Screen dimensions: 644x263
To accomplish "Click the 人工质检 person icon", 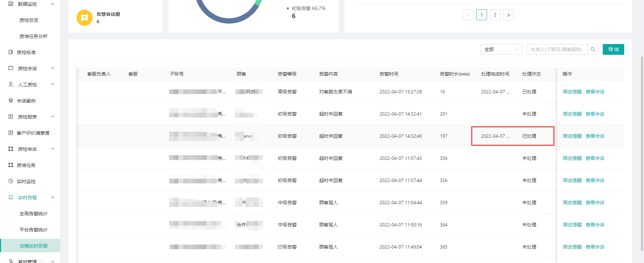I will pos(11,84).
